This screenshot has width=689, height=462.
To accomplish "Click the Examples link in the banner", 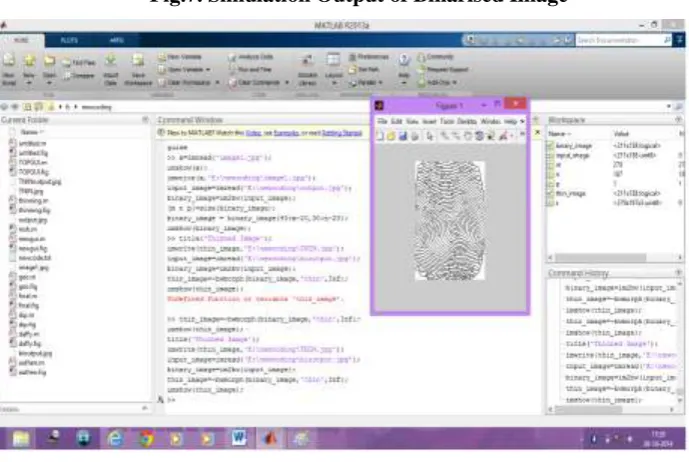I will point(286,133).
